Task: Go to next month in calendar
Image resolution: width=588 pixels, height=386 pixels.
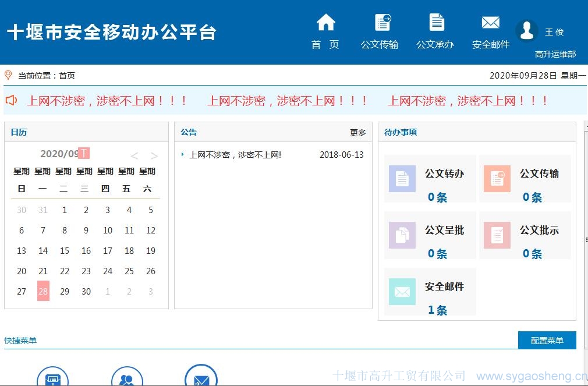Action: (x=154, y=155)
